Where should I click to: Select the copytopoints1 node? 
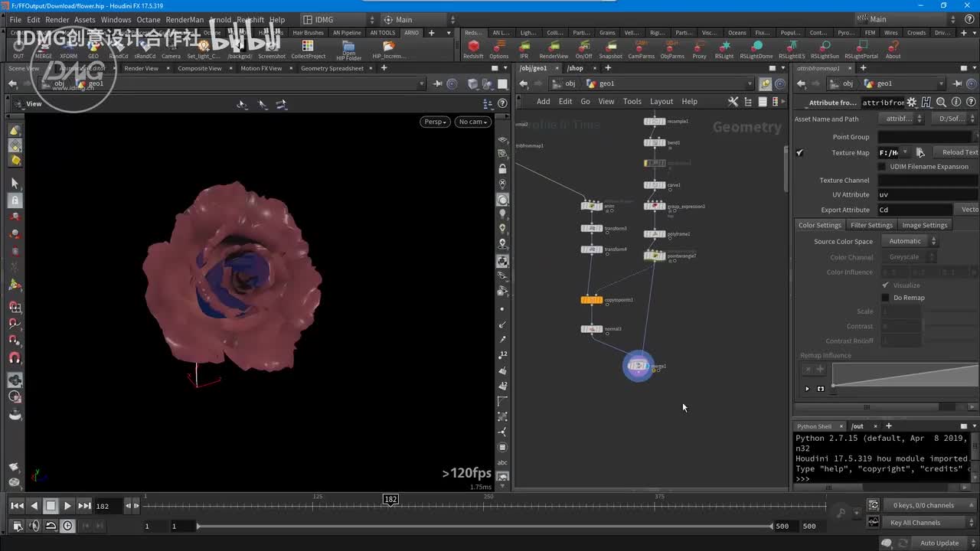(x=592, y=300)
